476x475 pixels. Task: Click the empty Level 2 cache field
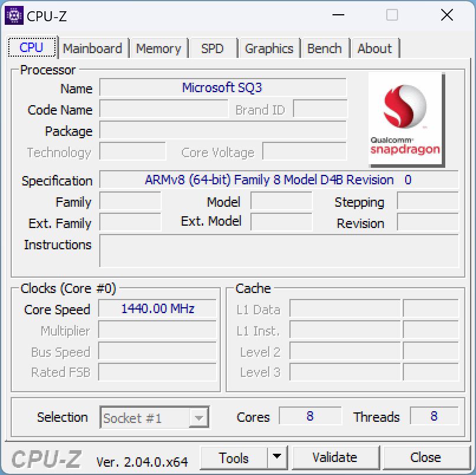345,351
